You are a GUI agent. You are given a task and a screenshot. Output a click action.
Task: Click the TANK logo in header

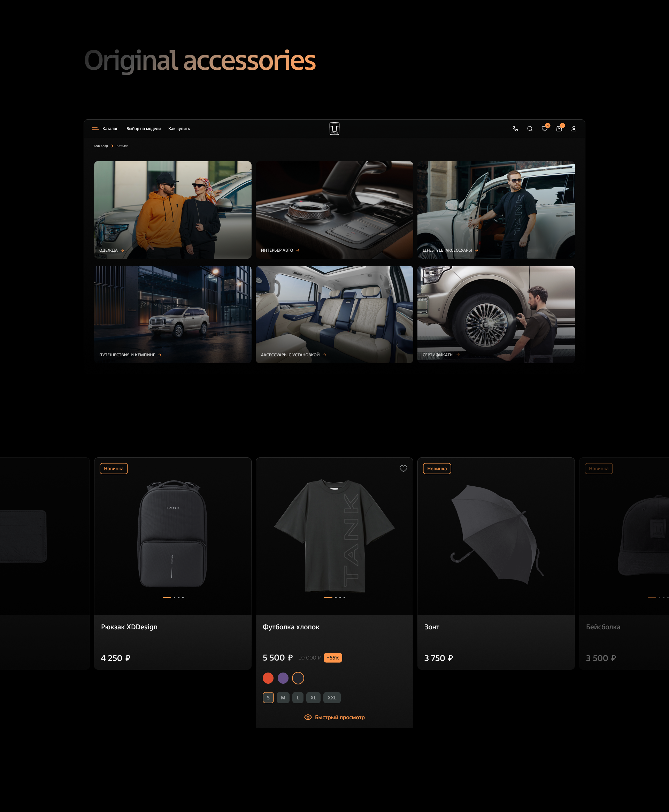coord(334,128)
